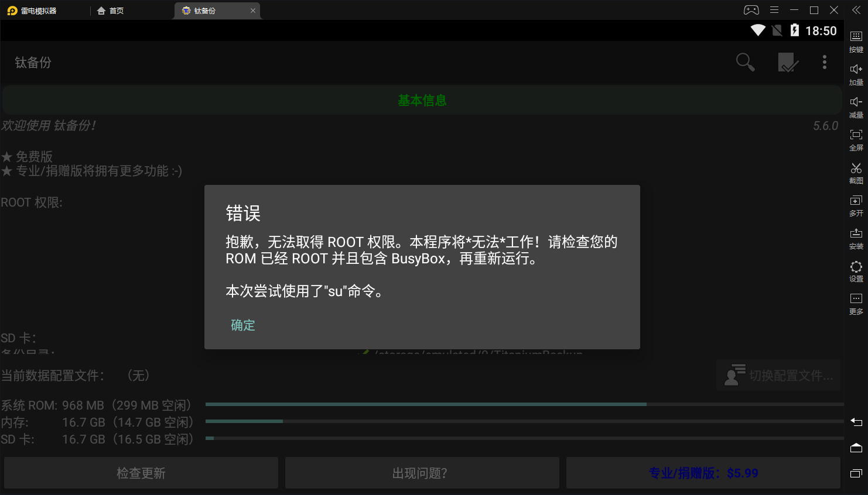Dismiss the ROOT error with 确定

point(243,325)
